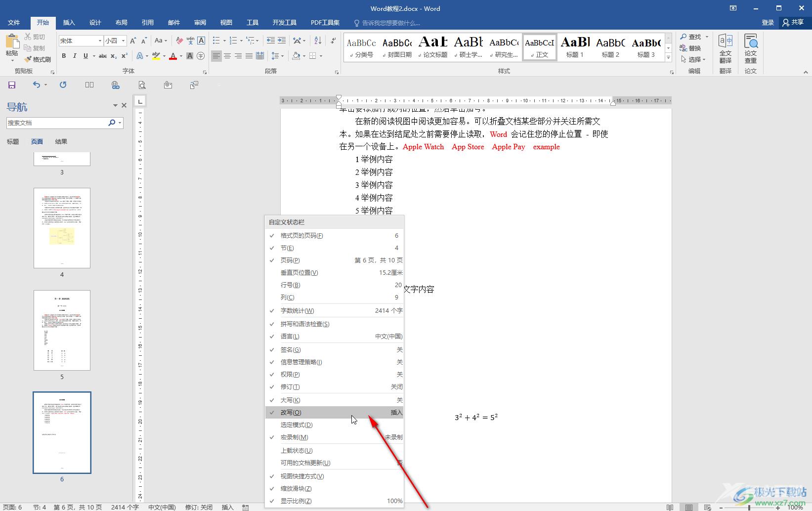This screenshot has width=812, height=511.
Task: Toggle Zoom Slider (缩放滑块) option
Action: point(335,489)
